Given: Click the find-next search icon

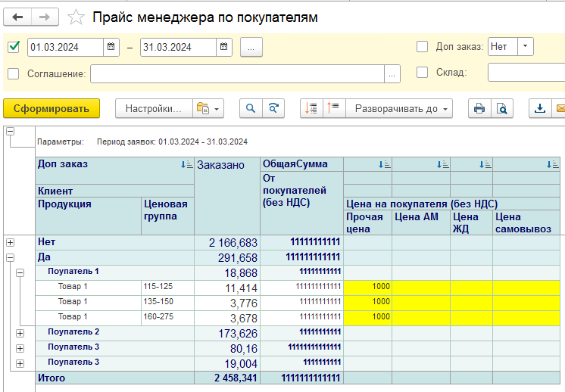Looking at the screenshot, I should coord(273,108).
